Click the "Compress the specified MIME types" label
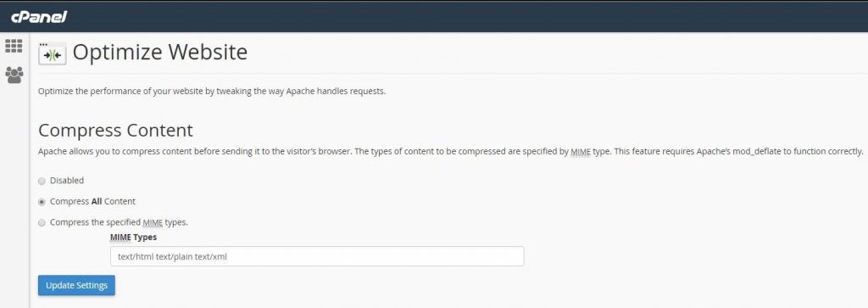The image size is (868, 308). click(119, 222)
